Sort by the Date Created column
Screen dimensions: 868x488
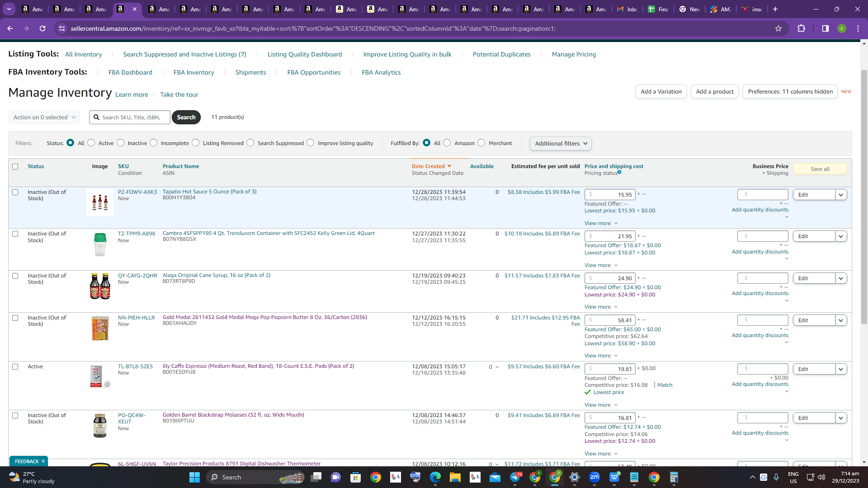coord(431,166)
